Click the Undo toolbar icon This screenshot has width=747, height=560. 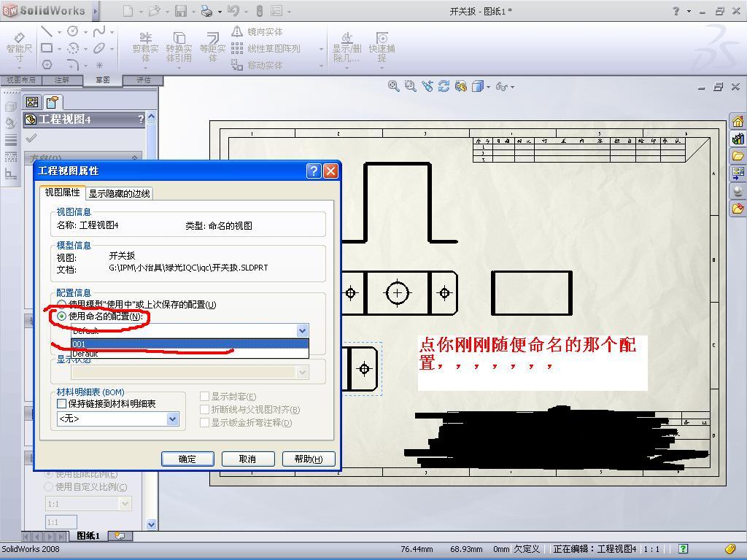tap(233, 11)
